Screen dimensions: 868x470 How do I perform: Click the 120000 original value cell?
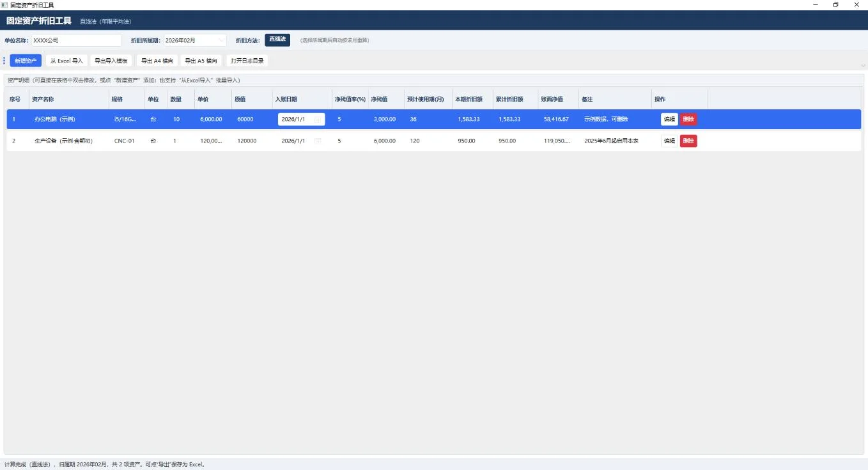coord(252,141)
